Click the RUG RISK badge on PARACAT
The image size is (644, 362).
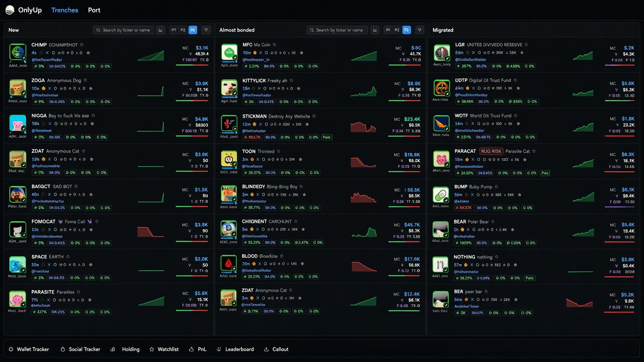coord(491,151)
